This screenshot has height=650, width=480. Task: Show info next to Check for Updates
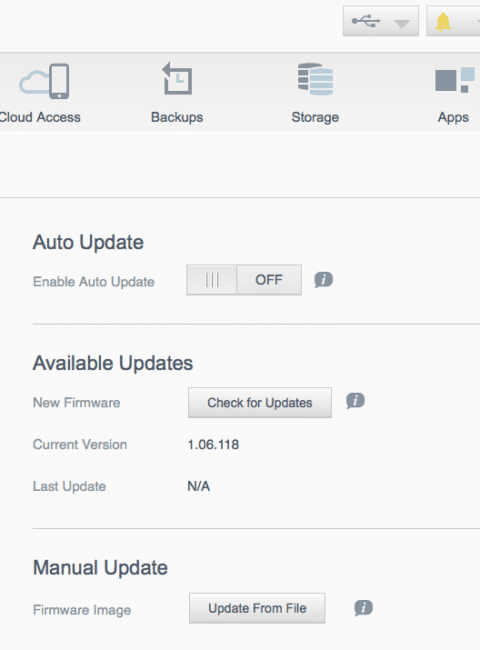[355, 401]
